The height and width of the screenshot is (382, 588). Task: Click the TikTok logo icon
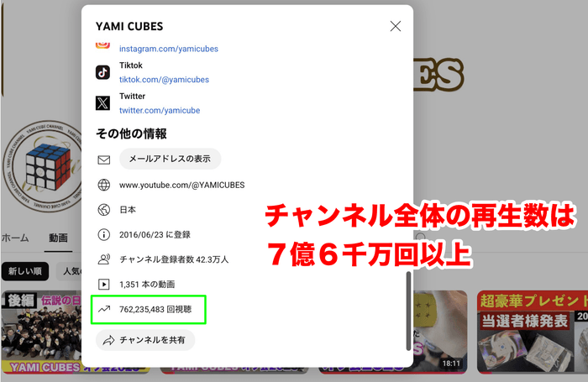coord(102,72)
